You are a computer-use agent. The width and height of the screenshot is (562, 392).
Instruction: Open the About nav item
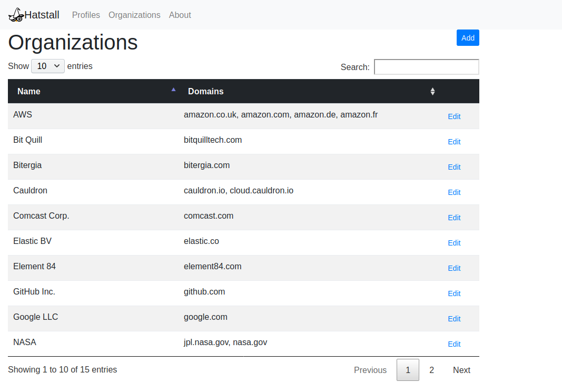180,15
